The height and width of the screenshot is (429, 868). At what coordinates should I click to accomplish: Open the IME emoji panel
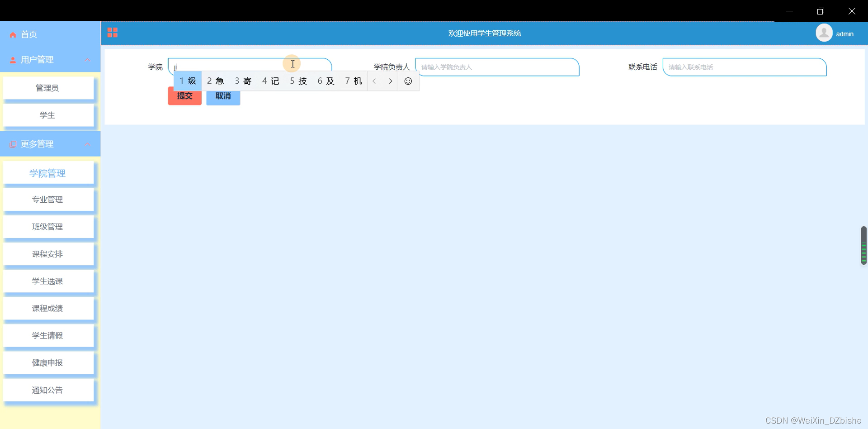pos(408,81)
